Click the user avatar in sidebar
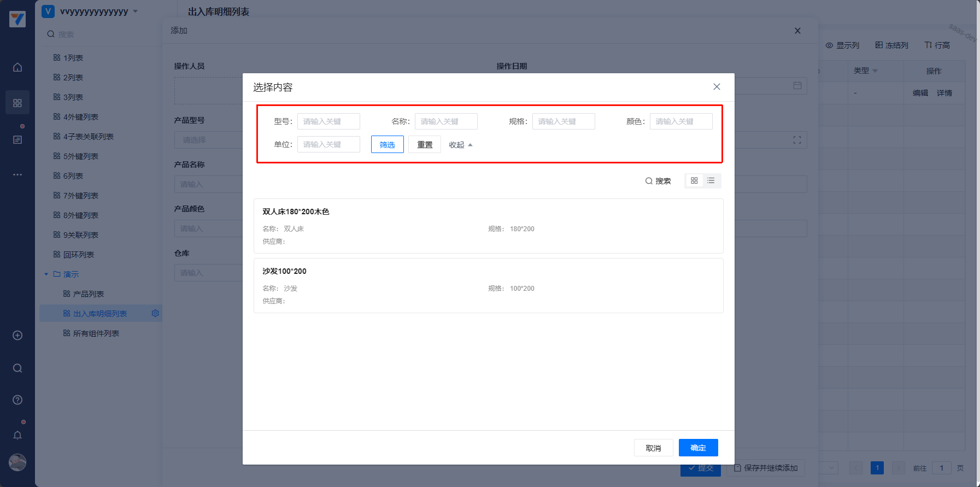 coord(17,462)
